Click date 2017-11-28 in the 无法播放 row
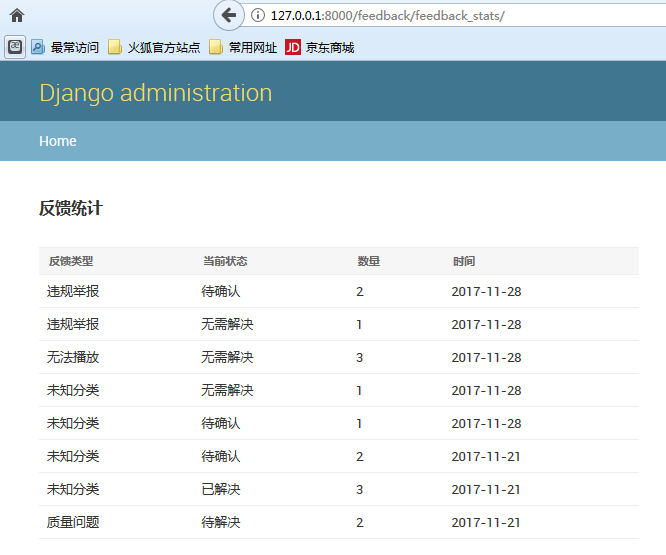 click(486, 358)
